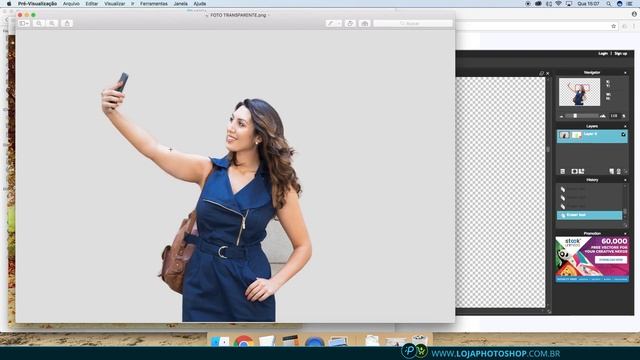Open Spotlight search in the menu bar
The width and height of the screenshot is (640, 360).
609,4
